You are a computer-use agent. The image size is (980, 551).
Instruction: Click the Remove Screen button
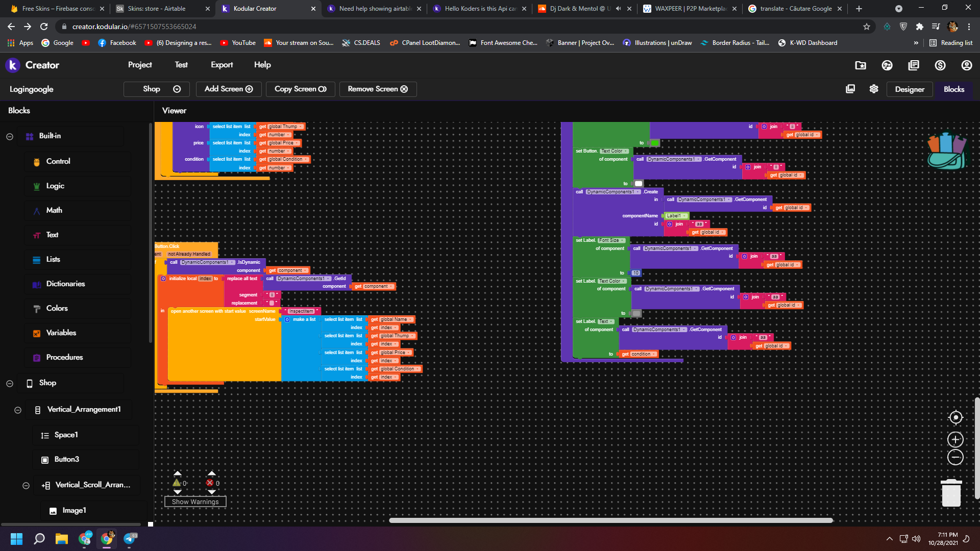[x=378, y=89]
